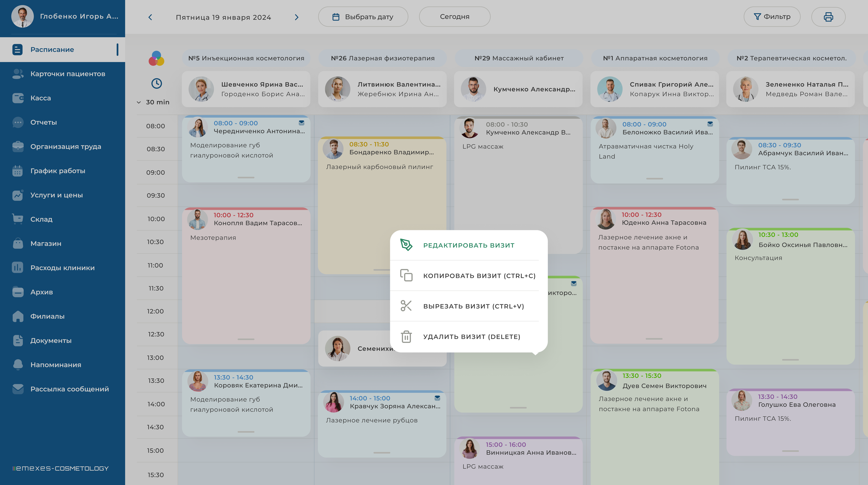The image size is (868, 485).
Task: Click the pen icon for Редактировать визит
Action: pos(406,245)
